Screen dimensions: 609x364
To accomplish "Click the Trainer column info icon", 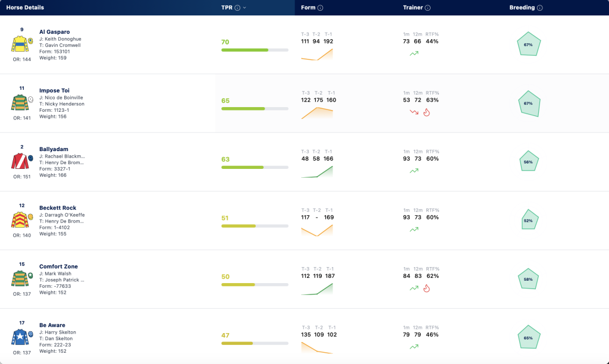I will (x=428, y=8).
